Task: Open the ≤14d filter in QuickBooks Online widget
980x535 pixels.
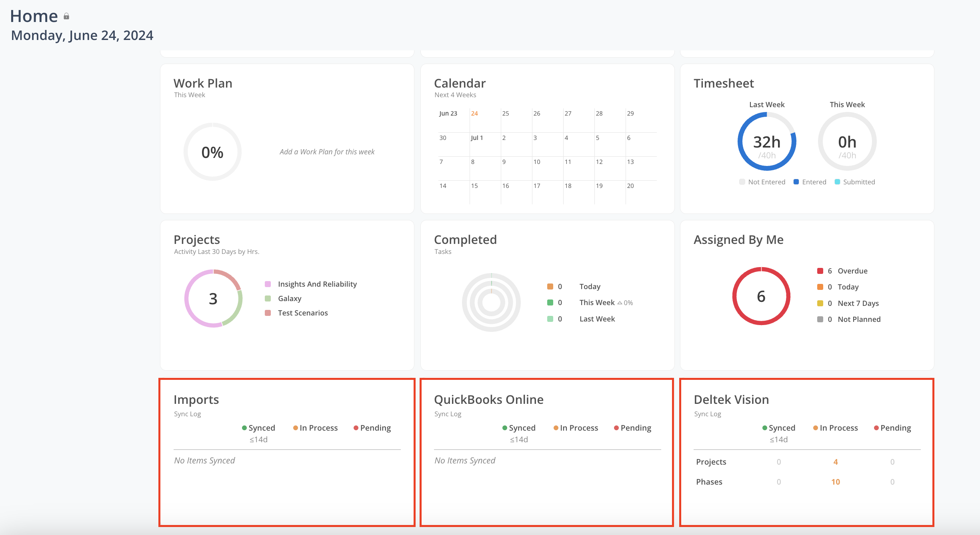Action: tap(519, 439)
